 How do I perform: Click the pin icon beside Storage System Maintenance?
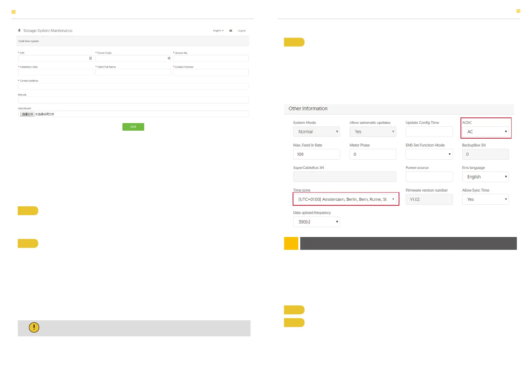19,31
